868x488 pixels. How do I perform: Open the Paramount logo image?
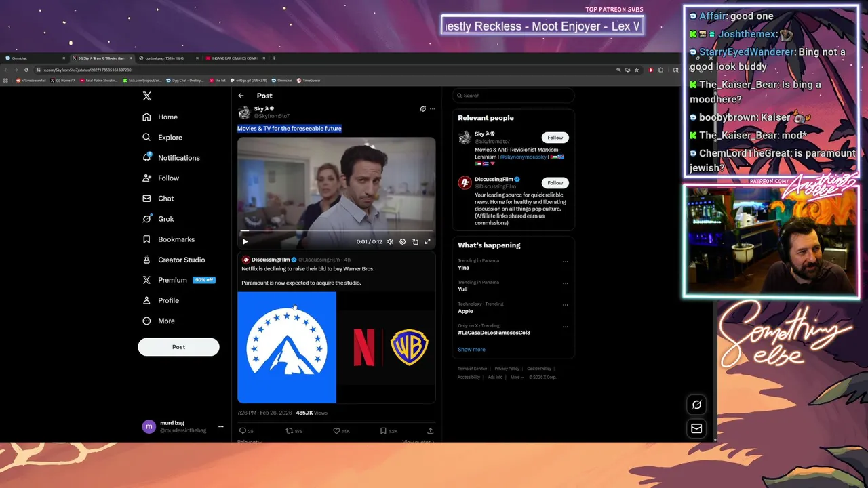point(287,347)
